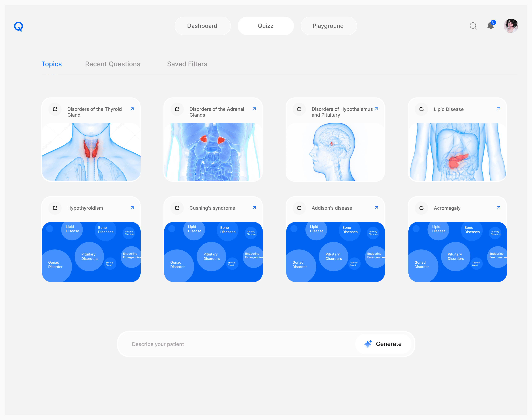Open the Hypothyroidism card arrow icon

click(x=132, y=208)
